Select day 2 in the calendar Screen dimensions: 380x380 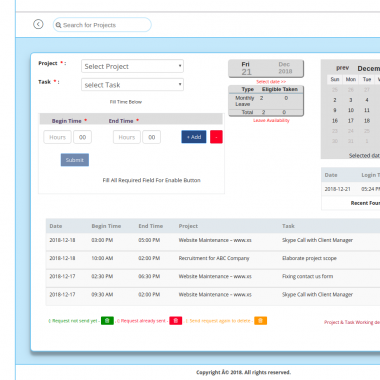tap(335, 100)
